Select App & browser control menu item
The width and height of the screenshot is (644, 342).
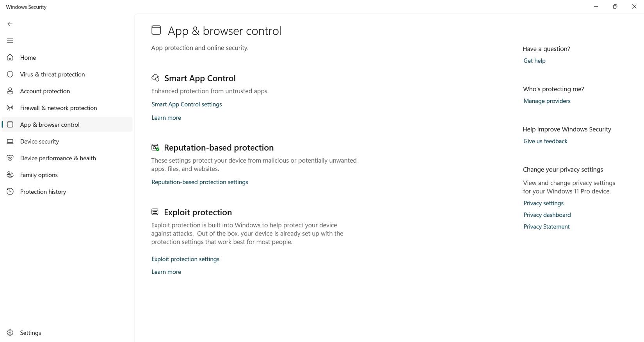(50, 125)
